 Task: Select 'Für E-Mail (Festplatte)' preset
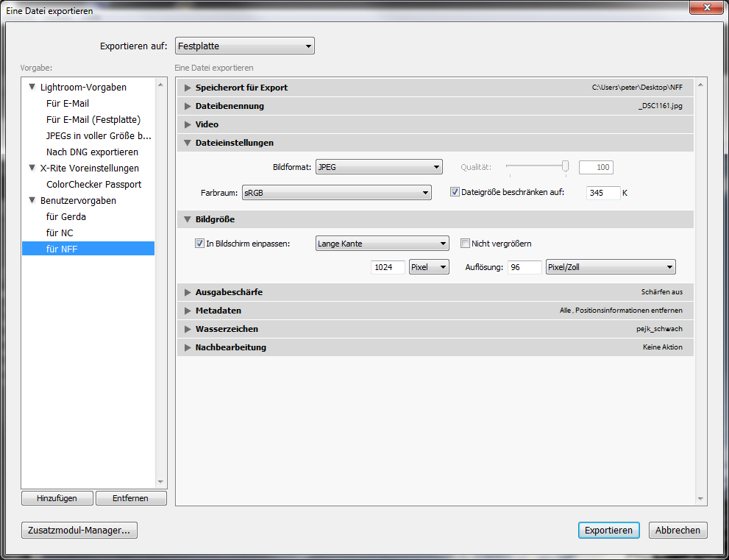(x=93, y=119)
